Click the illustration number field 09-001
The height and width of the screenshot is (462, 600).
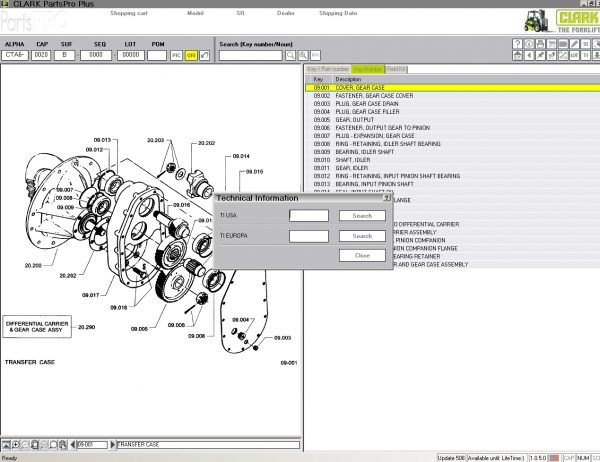tap(92, 445)
